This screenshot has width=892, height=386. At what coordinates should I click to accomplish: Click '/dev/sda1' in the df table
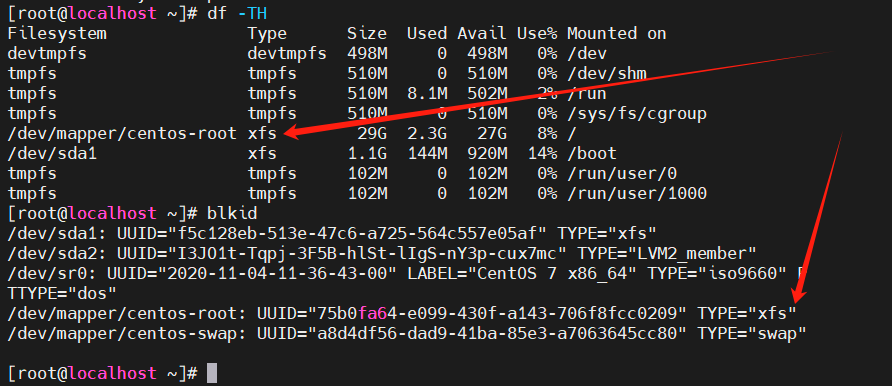tap(52, 153)
